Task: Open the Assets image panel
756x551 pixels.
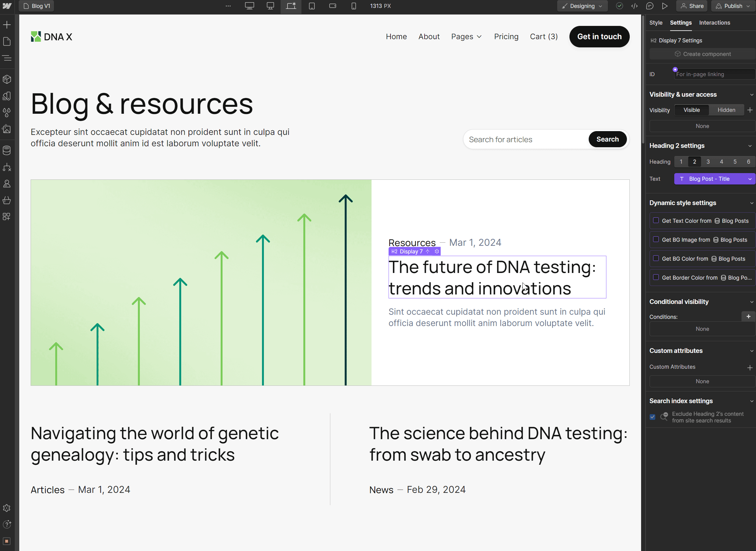Action: tap(7, 130)
